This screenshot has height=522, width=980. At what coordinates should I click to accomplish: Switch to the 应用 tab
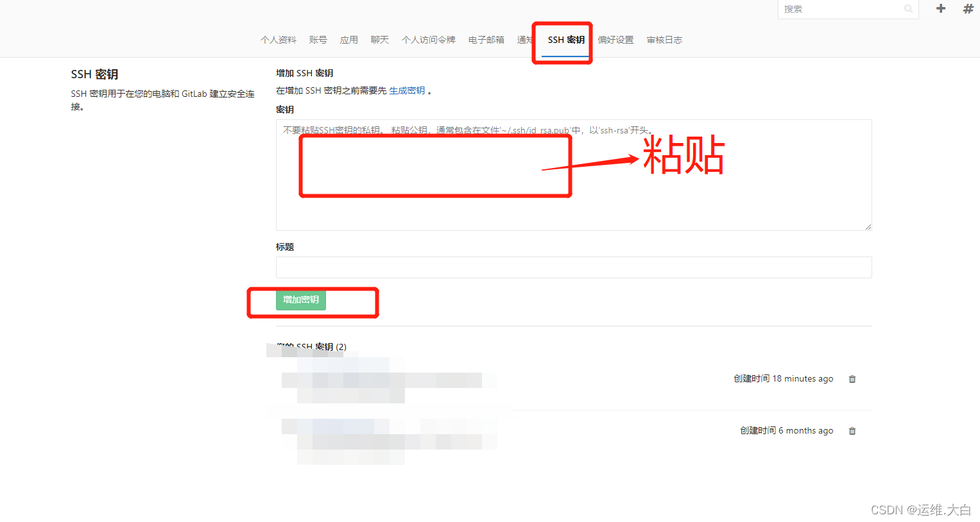tap(348, 39)
